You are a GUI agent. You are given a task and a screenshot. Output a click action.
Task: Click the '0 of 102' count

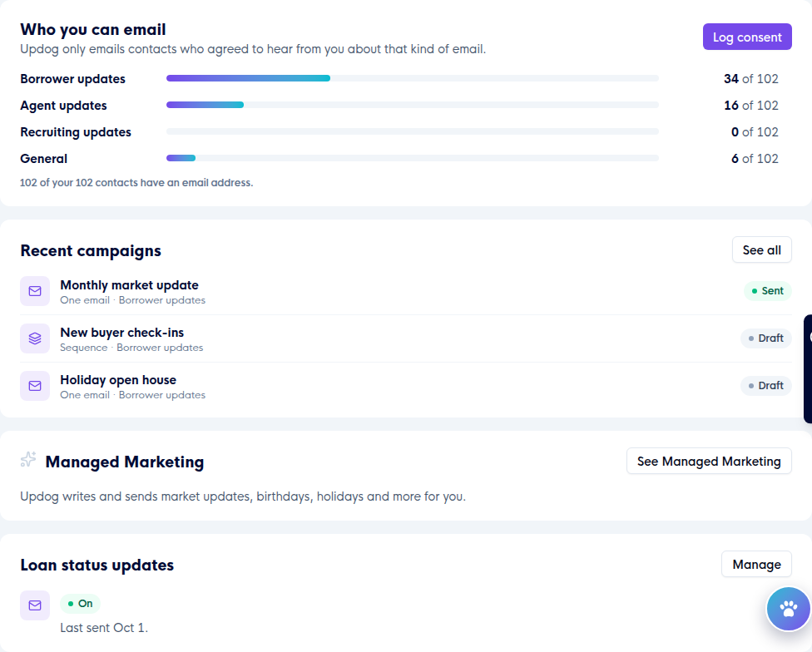755,132
